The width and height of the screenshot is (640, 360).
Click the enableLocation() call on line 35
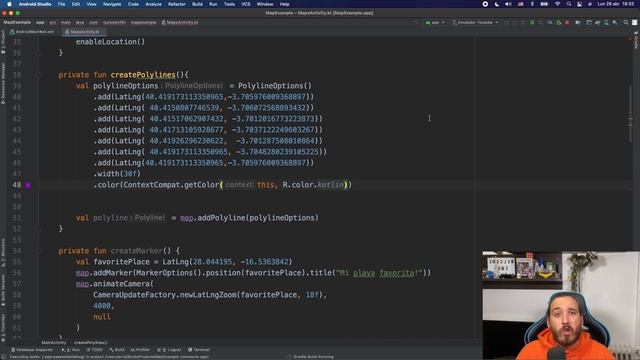coord(110,42)
